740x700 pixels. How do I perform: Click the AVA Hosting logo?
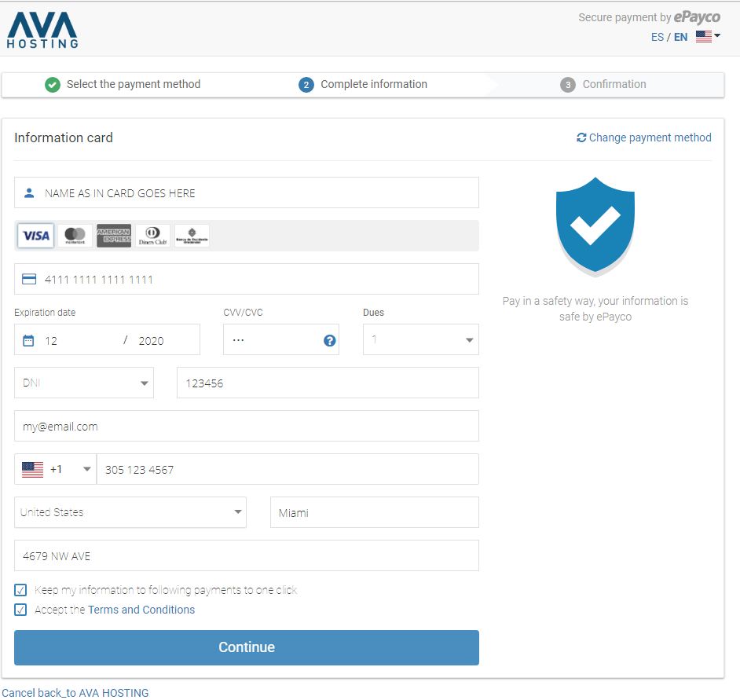tap(42, 30)
